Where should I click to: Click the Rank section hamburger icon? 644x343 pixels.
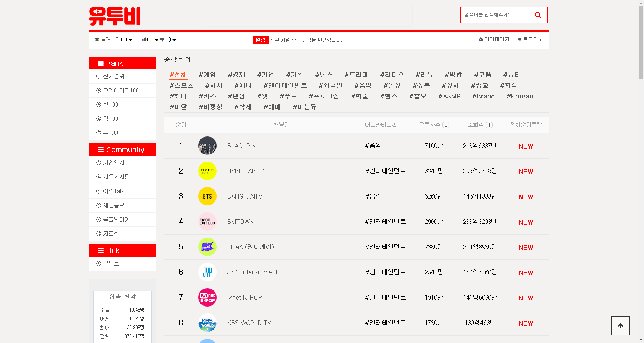tap(101, 63)
